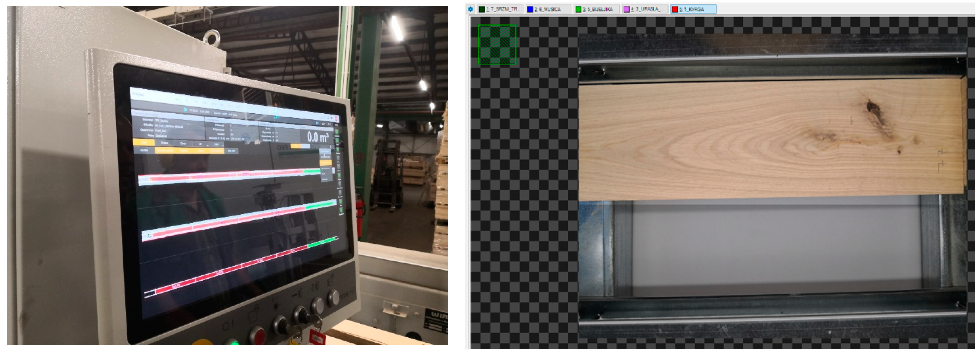
Task: Click the red swatch of 1_KVRGA
Action: (x=675, y=9)
